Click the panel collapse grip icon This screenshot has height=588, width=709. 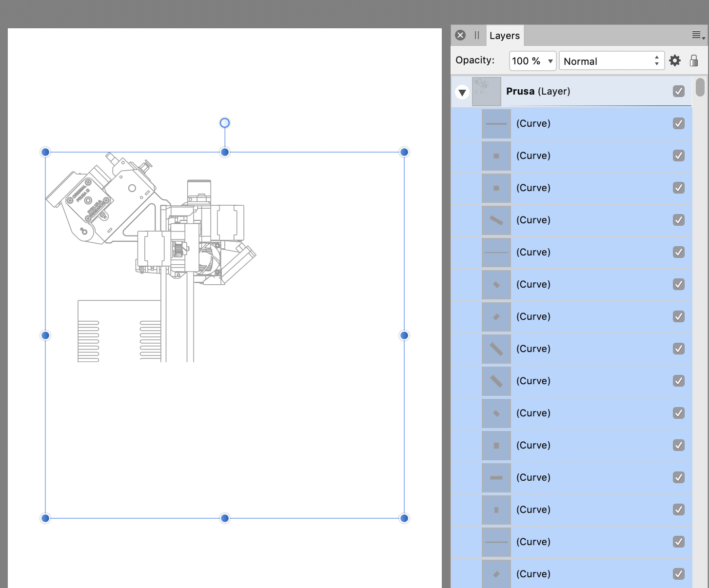point(477,35)
